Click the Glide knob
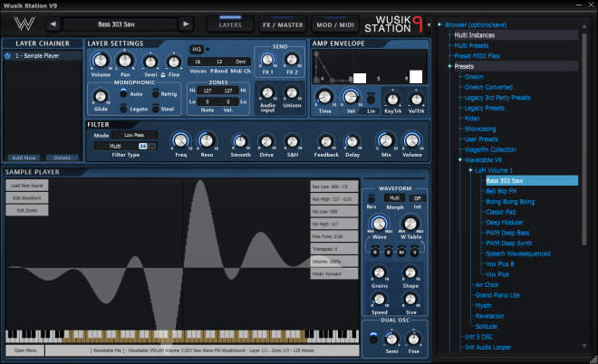Image resolution: width=598 pixels, height=364 pixels. tap(101, 96)
